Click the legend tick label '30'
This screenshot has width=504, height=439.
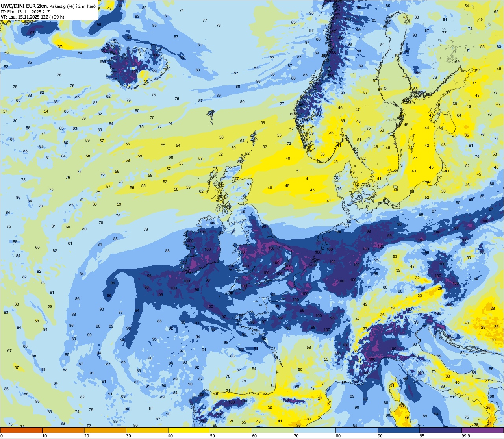(x=128, y=436)
